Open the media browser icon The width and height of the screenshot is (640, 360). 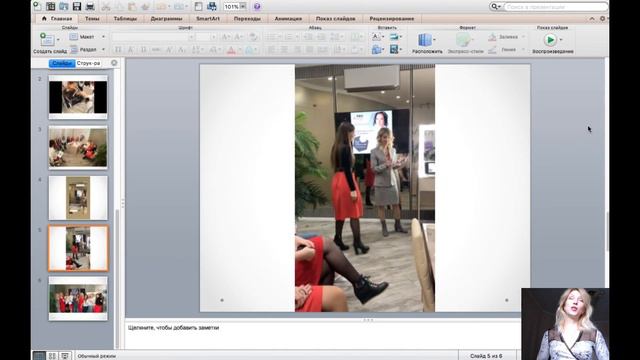(x=211, y=6)
